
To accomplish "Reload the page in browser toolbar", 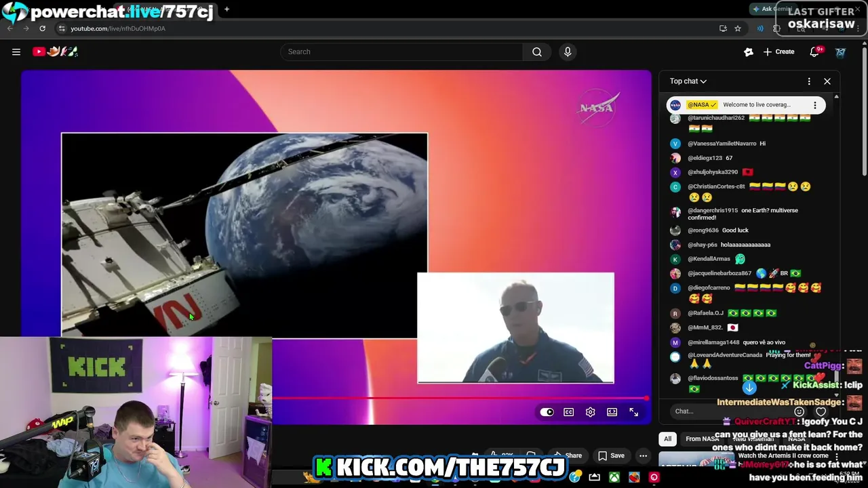I will pyautogui.click(x=42, y=28).
